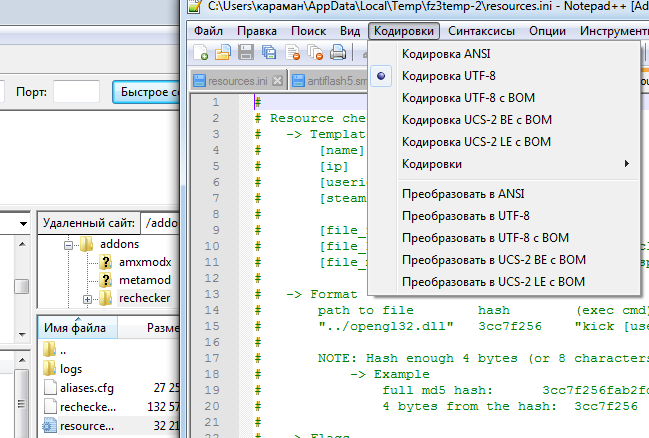Click the tree pane scrollbar thumb
This screenshot has height=438, width=649.
tap(22, 286)
